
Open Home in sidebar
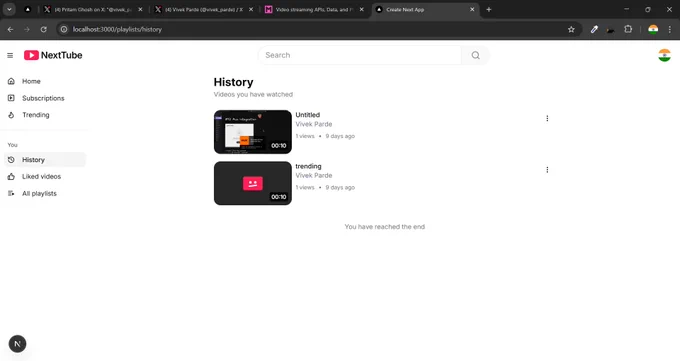click(46, 81)
